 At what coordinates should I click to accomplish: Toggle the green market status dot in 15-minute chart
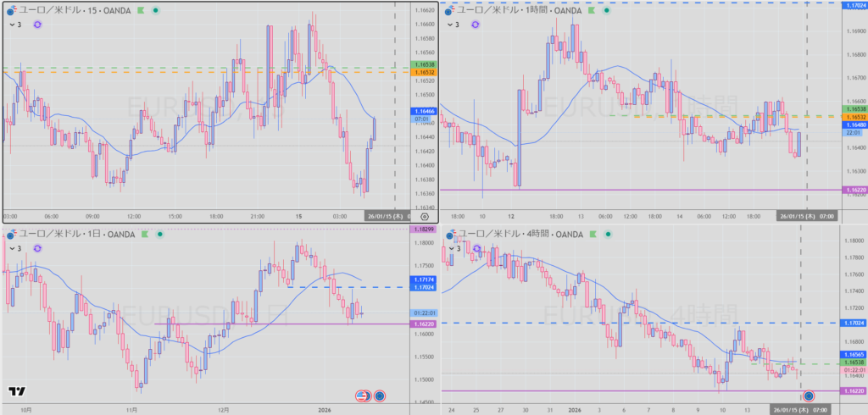pos(157,10)
